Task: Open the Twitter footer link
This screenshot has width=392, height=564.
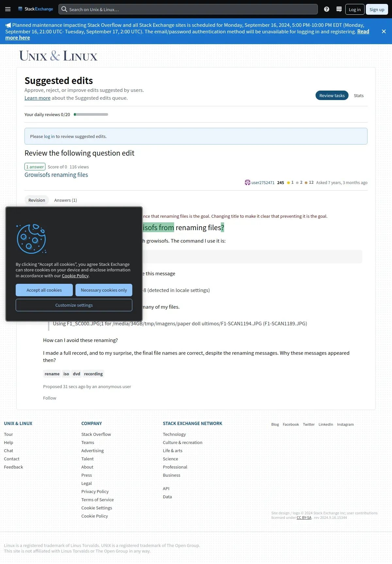Action: (x=309, y=424)
